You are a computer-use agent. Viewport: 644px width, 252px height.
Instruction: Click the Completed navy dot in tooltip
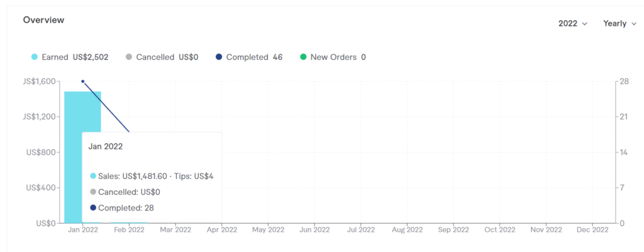(93, 208)
